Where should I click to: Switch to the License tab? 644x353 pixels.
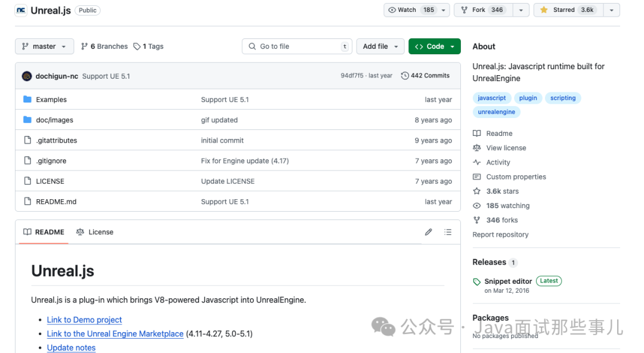(x=95, y=232)
